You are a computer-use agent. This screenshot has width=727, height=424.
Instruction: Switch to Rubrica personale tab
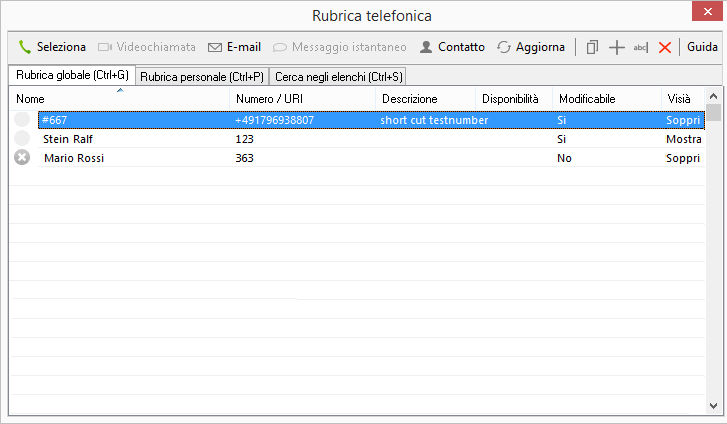[201, 77]
